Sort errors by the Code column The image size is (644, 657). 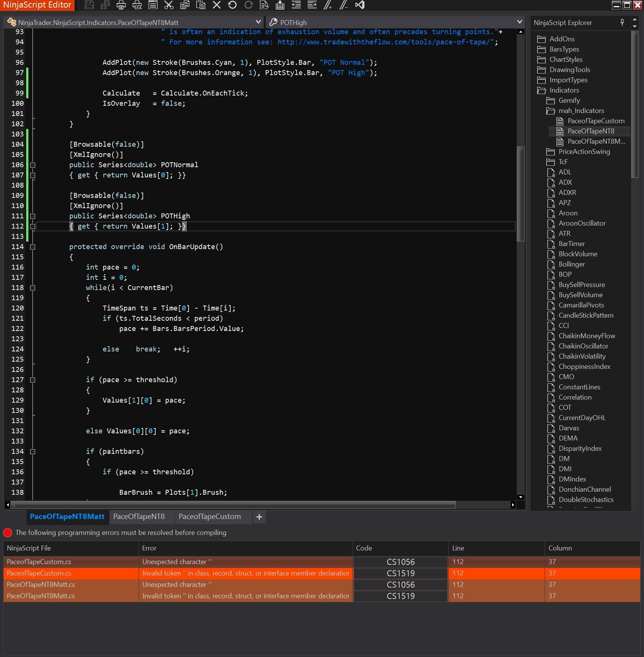(x=400, y=548)
